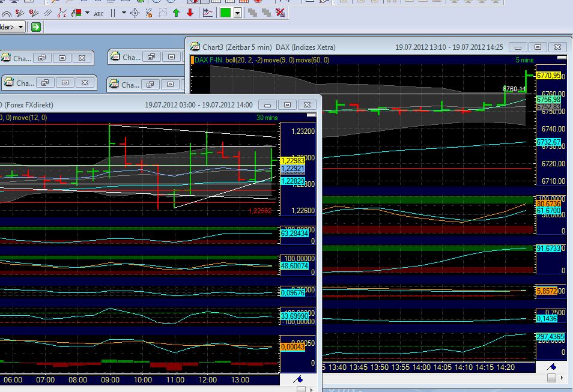Click the green 6756,98 price label
The image size is (573, 392).
(x=548, y=100)
